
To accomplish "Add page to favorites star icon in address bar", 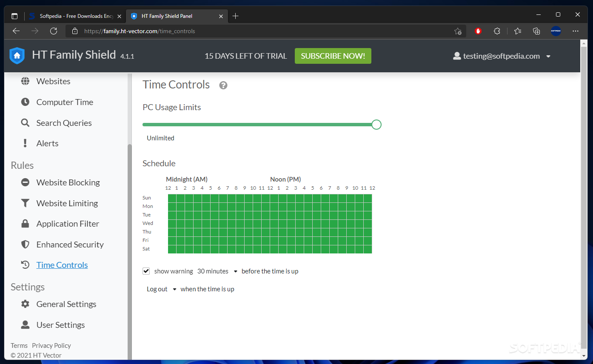I will tap(458, 31).
